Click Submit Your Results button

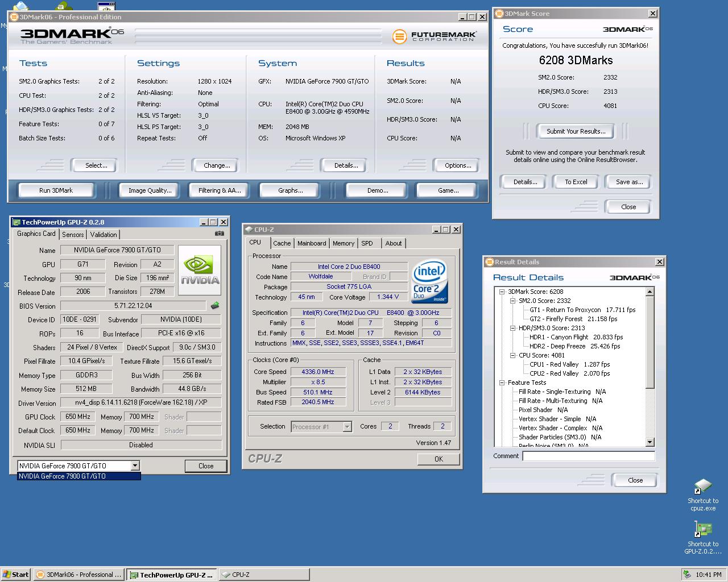(x=576, y=131)
